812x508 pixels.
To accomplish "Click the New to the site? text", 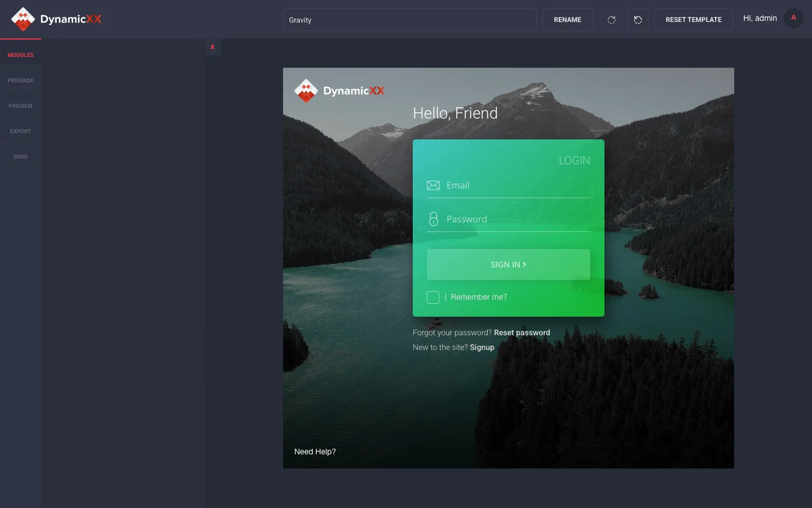I will [440, 348].
